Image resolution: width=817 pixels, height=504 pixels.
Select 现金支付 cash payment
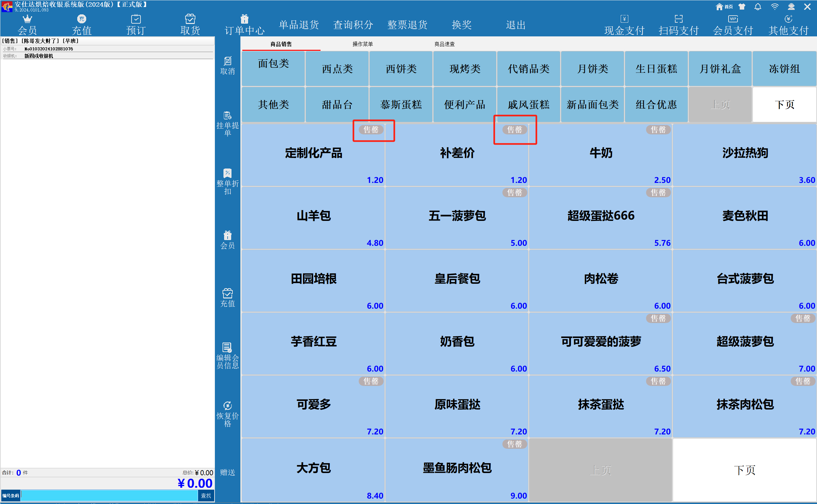pyautogui.click(x=624, y=24)
